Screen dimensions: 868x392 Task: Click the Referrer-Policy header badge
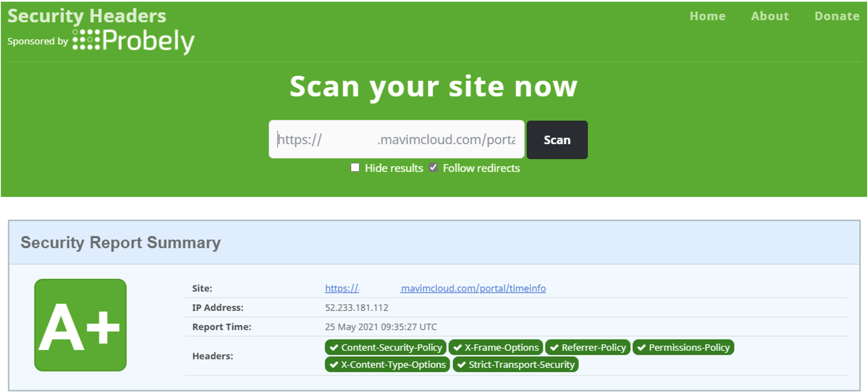(x=588, y=347)
